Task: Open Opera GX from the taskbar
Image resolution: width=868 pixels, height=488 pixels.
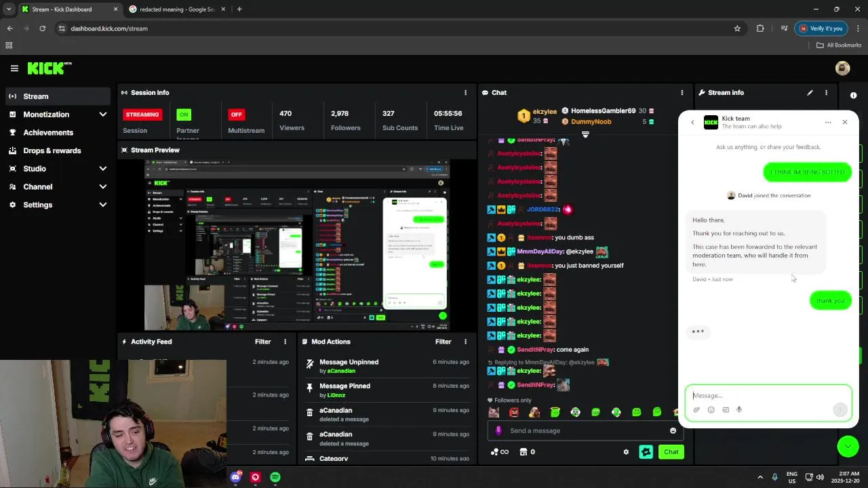Action: (255, 477)
